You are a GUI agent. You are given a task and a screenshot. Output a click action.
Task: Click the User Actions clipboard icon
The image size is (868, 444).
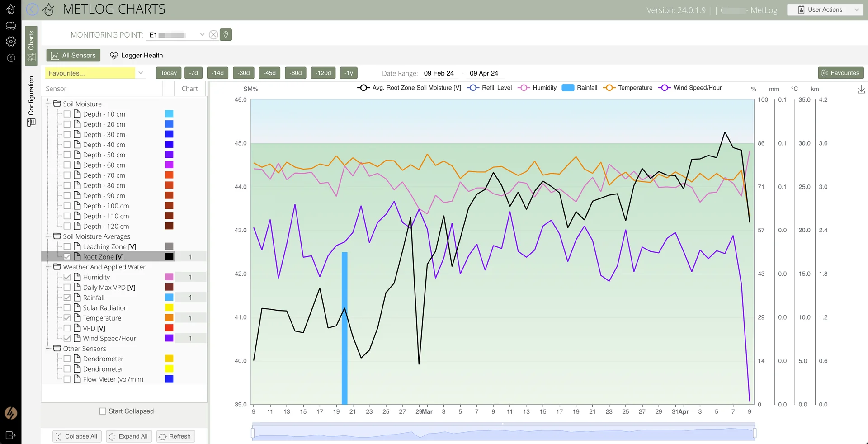click(x=801, y=10)
